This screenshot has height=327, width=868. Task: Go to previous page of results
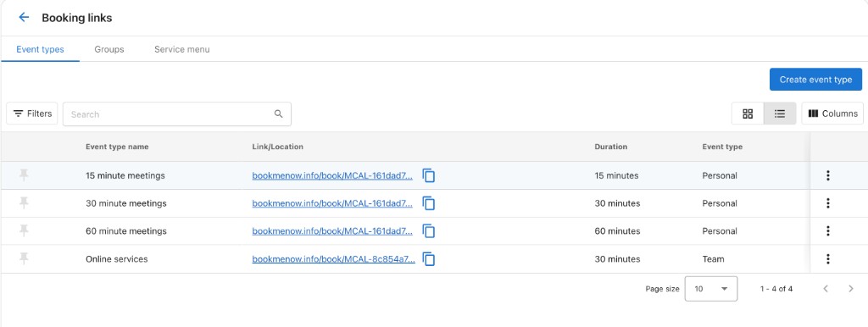click(826, 288)
